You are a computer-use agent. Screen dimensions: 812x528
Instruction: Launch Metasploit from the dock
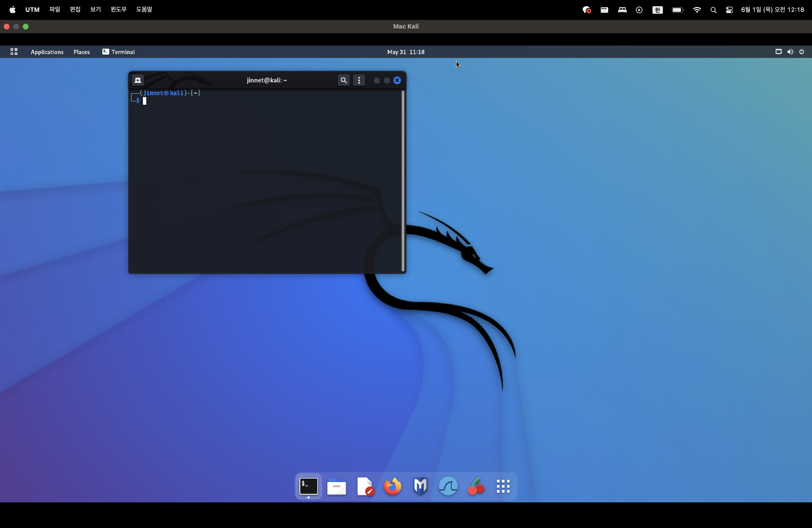420,486
